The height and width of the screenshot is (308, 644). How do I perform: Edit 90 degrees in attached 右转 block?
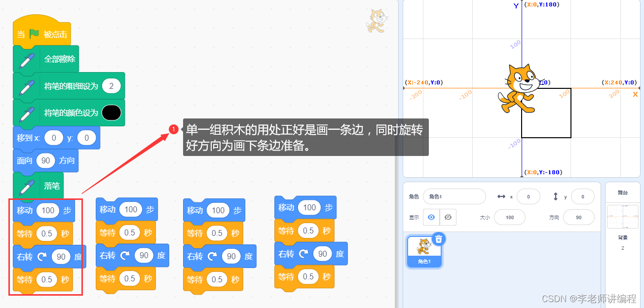pos(61,257)
